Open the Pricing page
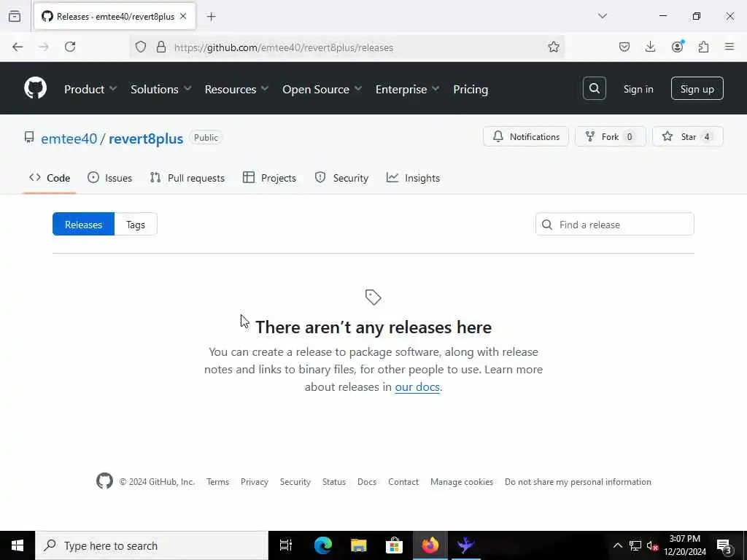Image resolution: width=747 pixels, height=560 pixels. coord(471,89)
